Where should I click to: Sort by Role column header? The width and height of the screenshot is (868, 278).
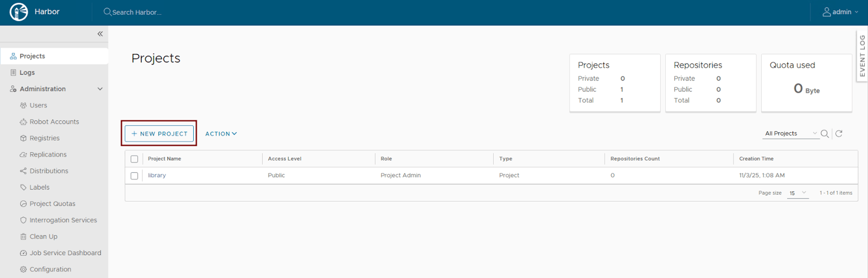(386, 159)
